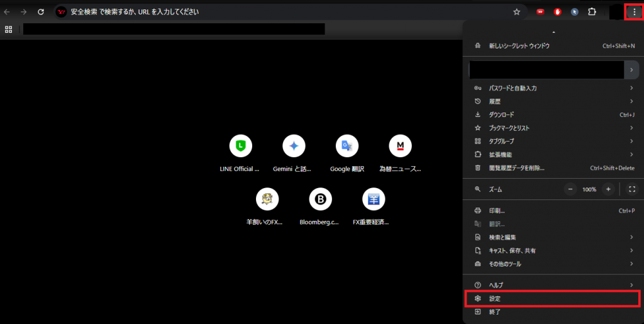The width and height of the screenshot is (644, 324).
Task: Enter fullscreen via the zoom row icon
Action: pyautogui.click(x=631, y=189)
